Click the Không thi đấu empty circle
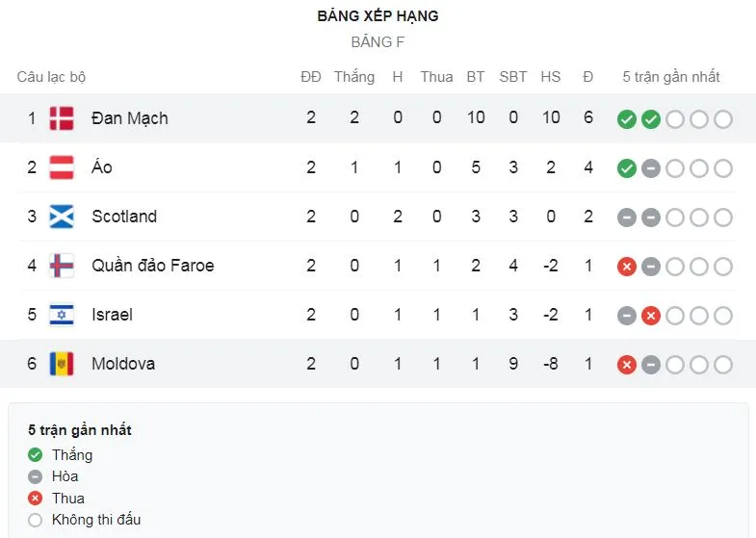Screen dimensions: 756x538 click(36, 520)
